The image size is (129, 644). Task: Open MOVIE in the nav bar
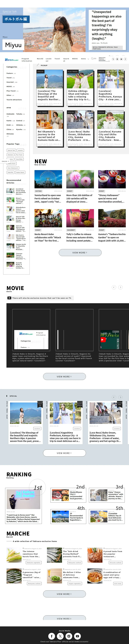pos(75,59)
